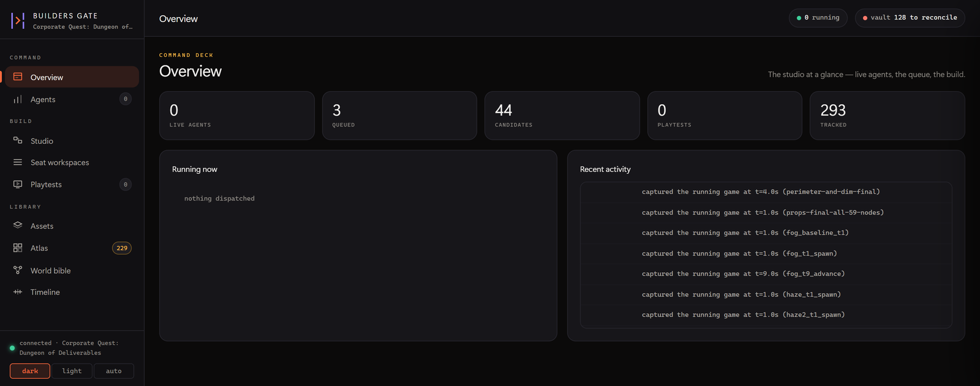Click the 'Recent activity' panel heading
Screen dimensions: 980x386
[x=605, y=169]
